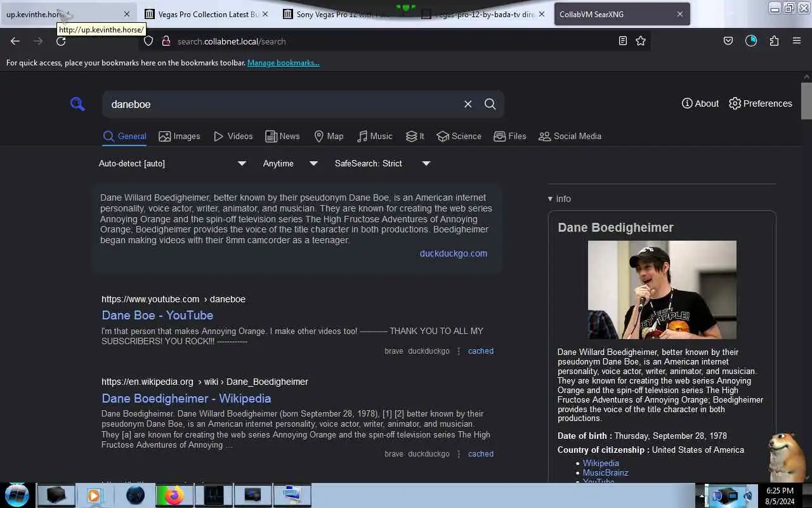Toggle reader view icon
Image resolution: width=812 pixels, height=508 pixels.
click(x=623, y=41)
